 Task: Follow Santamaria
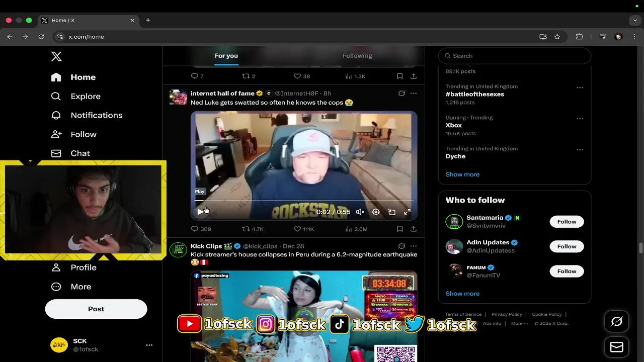567,222
